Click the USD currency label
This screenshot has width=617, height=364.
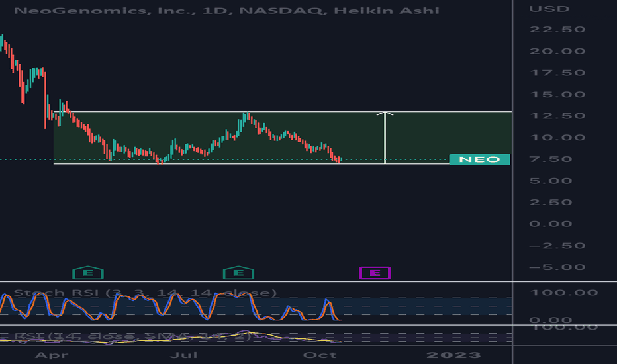click(549, 9)
